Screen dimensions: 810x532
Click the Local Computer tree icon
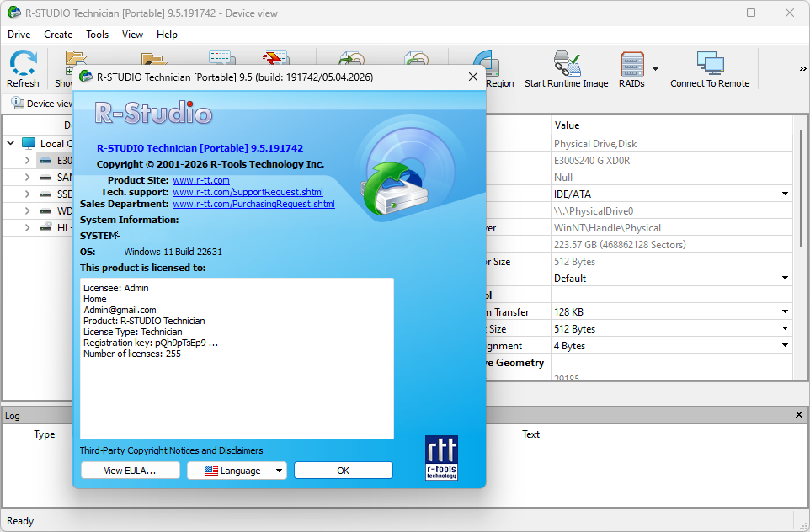pyautogui.click(x=29, y=144)
